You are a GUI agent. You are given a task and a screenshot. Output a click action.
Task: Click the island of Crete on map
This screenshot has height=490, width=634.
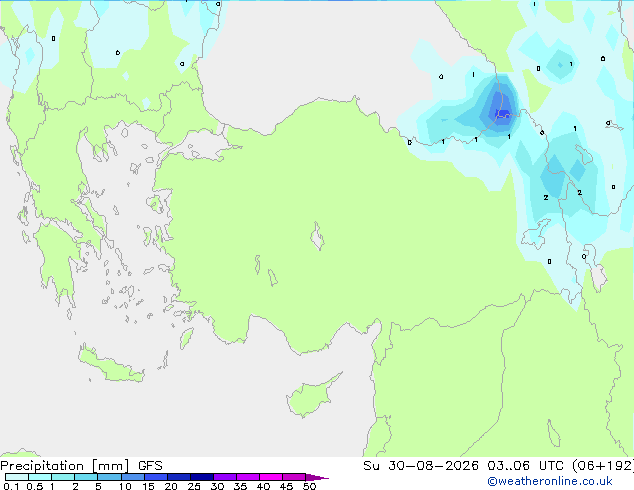click(x=111, y=365)
